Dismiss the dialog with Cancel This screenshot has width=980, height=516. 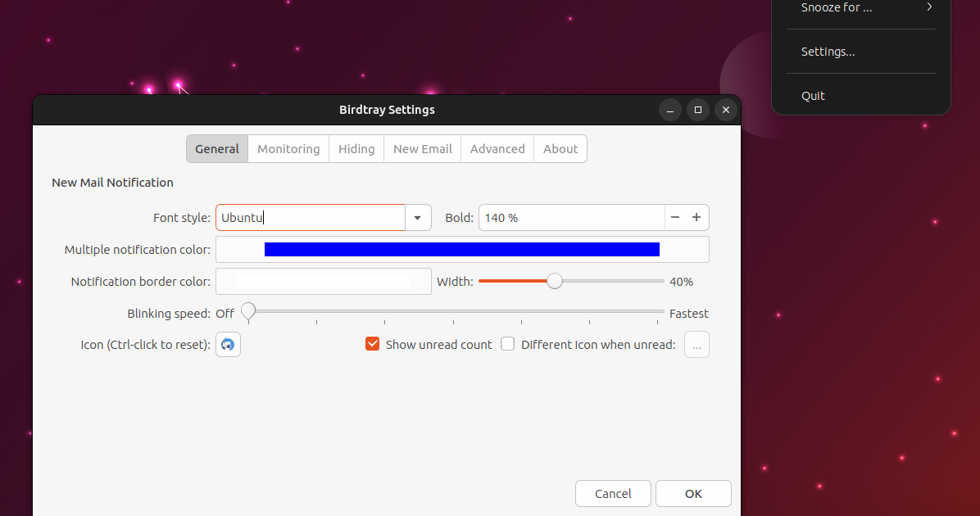click(x=612, y=493)
